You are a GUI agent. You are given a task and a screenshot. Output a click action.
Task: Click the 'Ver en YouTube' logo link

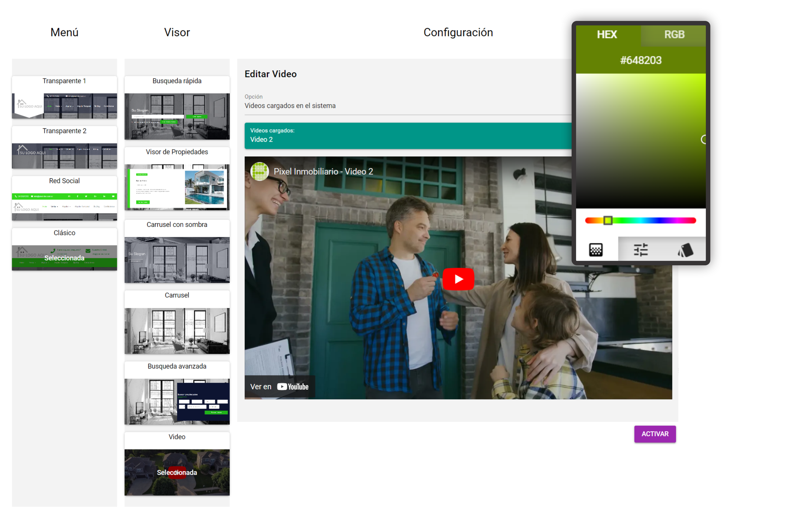point(292,387)
